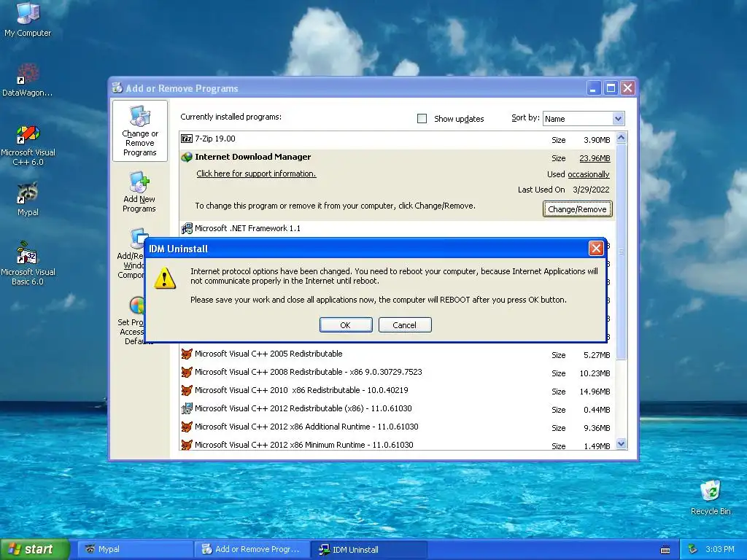Click the occasionally usage link
The height and width of the screenshot is (560, 747).
click(589, 174)
